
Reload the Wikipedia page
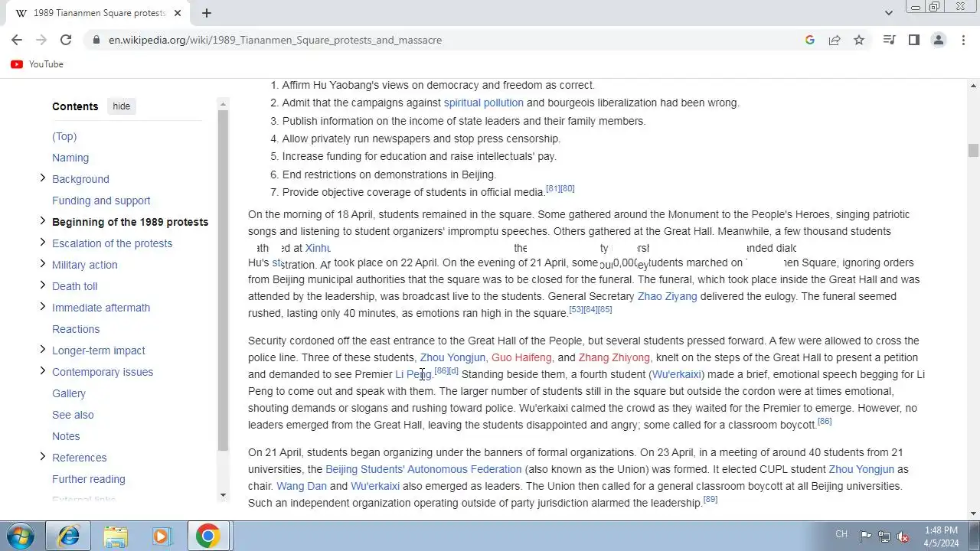66,40
